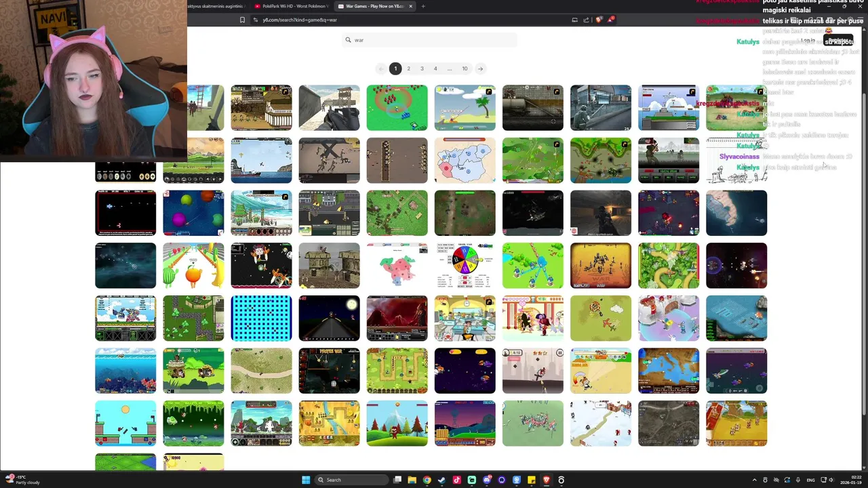Image resolution: width=868 pixels, height=488 pixels.
Task: Go to results page 2
Action: coord(408,68)
